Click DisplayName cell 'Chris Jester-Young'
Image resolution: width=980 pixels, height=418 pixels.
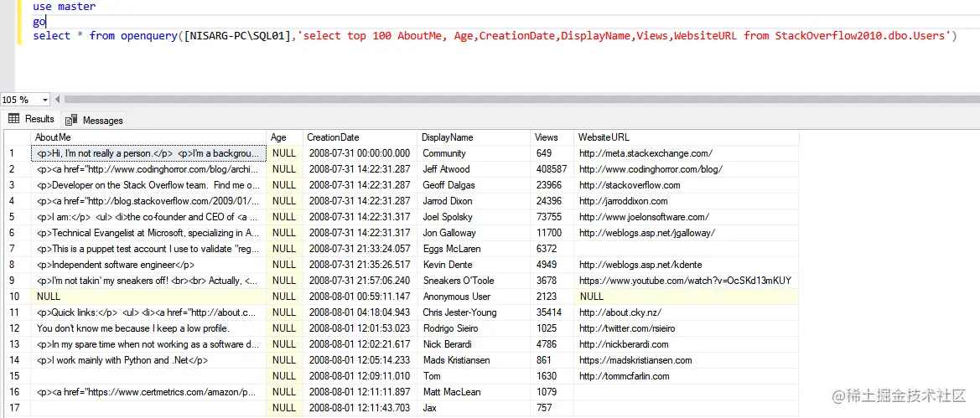(x=474, y=312)
